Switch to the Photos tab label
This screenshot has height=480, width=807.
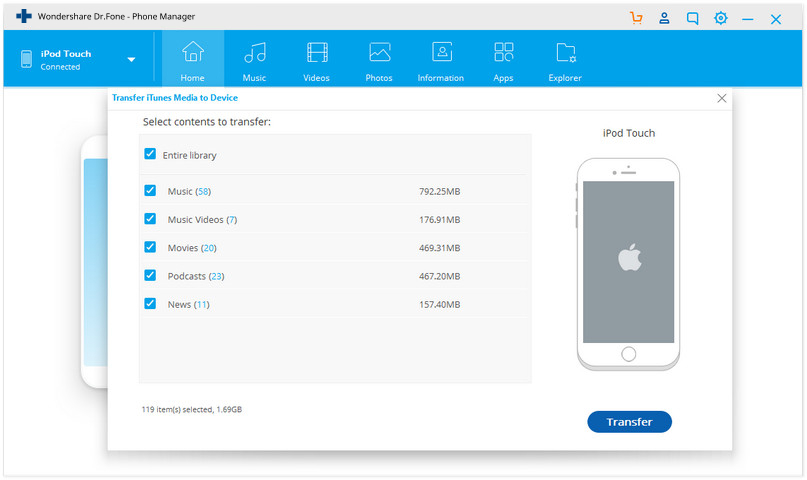pyautogui.click(x=379, y=78)
